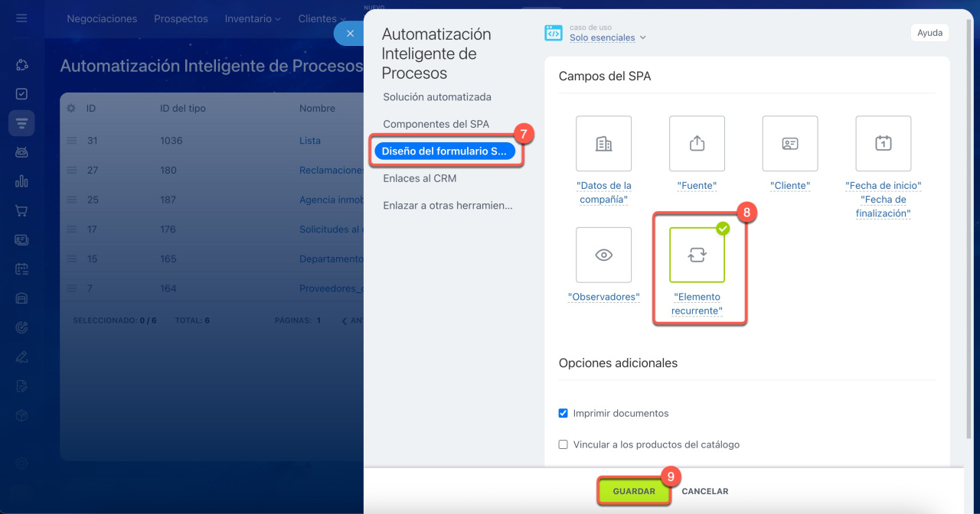This screenshot has height=514, width=980.
Task: Click the CANCELAR button
Action: (x=705, y=491)
